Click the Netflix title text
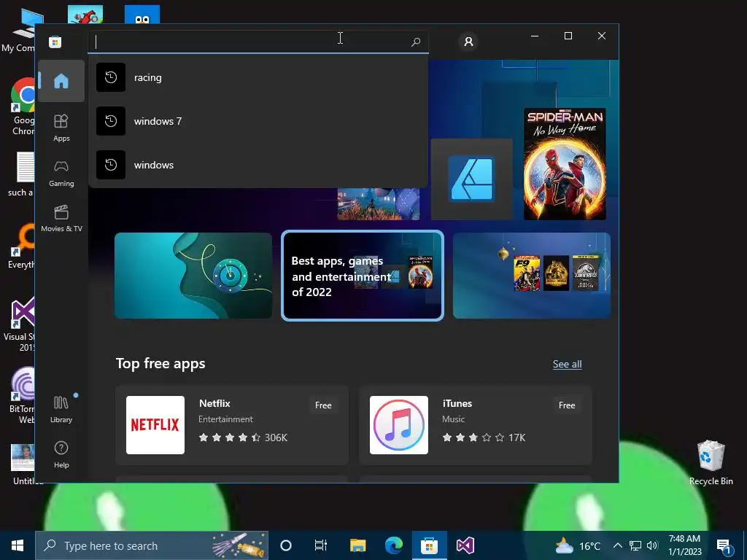This screenshot has width=747, height=560. (214, 403)
